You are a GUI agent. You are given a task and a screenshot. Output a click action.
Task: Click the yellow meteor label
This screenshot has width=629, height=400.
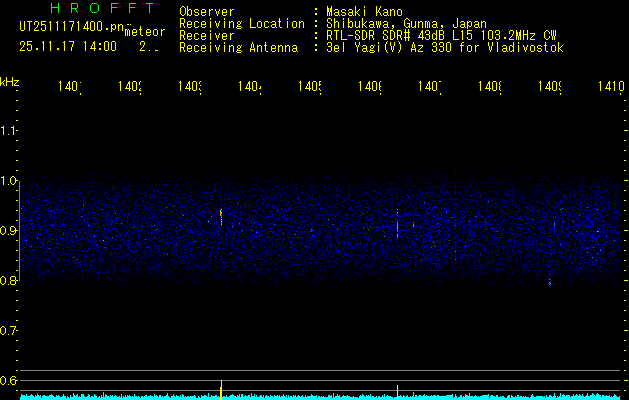click(145, 32)
